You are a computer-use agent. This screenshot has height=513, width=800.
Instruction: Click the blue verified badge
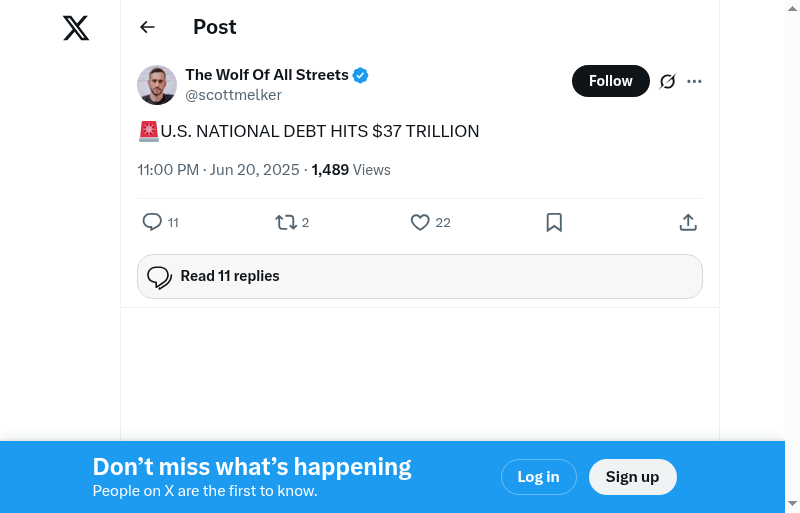pos(361,75)
